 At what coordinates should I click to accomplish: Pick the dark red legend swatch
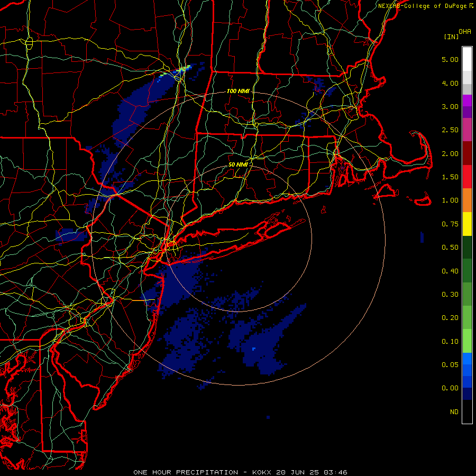click(467, 153)
